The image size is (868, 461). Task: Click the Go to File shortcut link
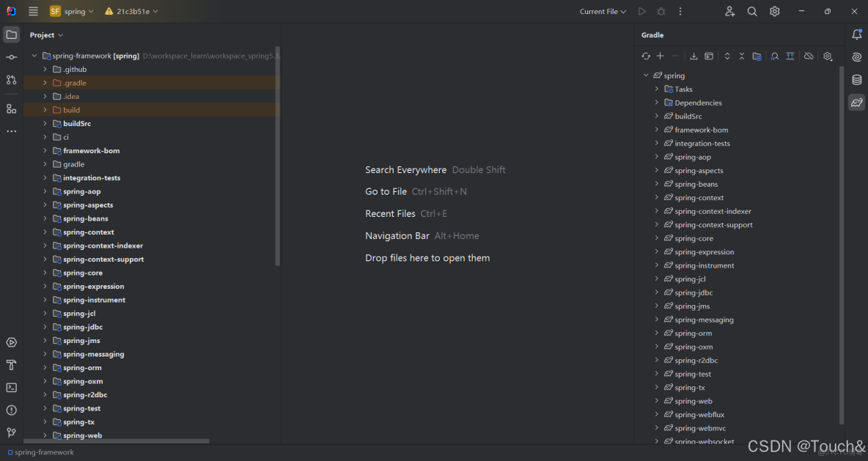386,191
